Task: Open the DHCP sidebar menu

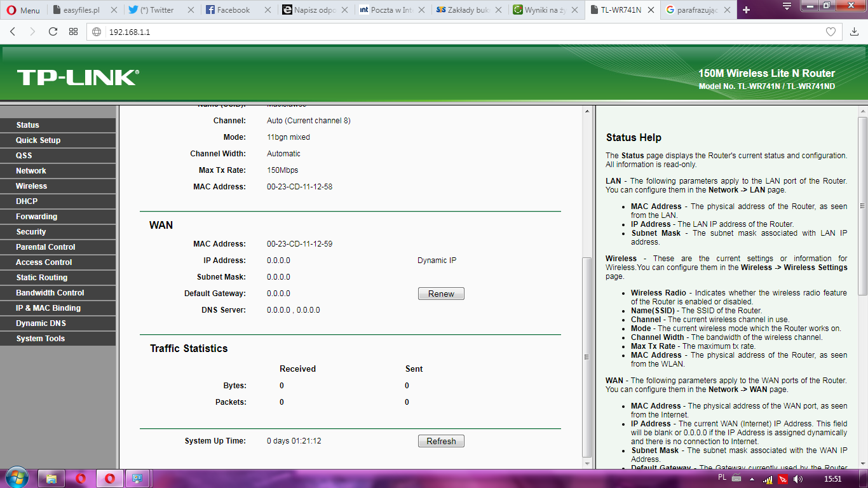Action: point(58,201)
